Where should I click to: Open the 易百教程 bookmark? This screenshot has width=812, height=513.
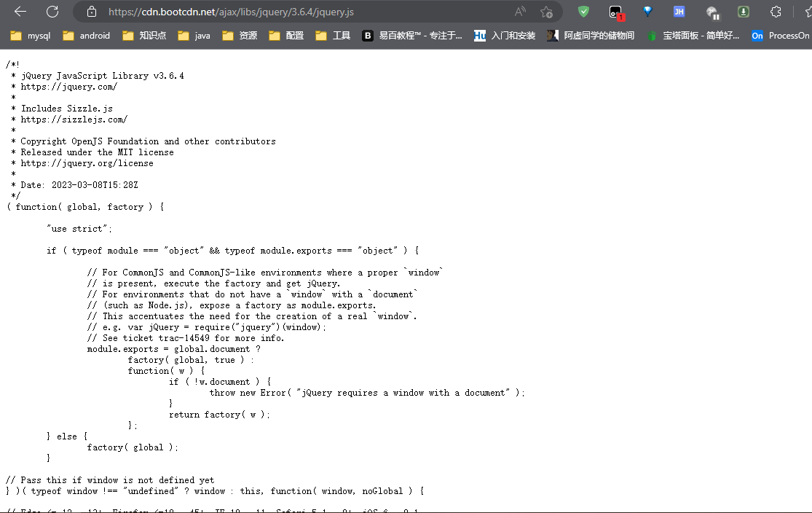point(412,35)
